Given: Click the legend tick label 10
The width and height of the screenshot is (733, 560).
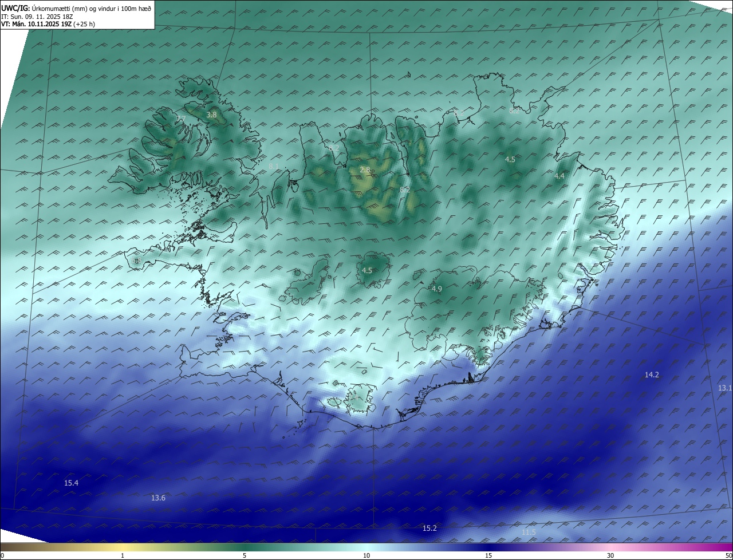Looking at the screenshot, I should (x=366, y=555).
